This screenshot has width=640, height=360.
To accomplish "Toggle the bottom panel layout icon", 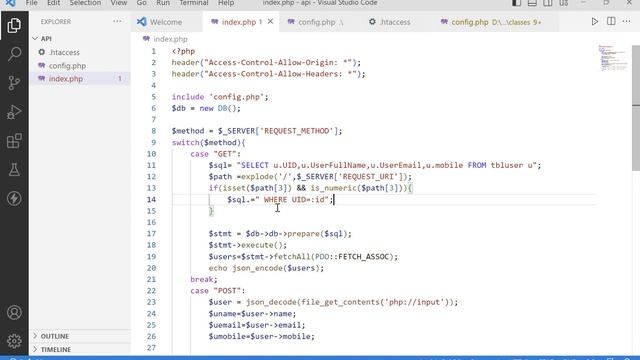I will [532, 3].
